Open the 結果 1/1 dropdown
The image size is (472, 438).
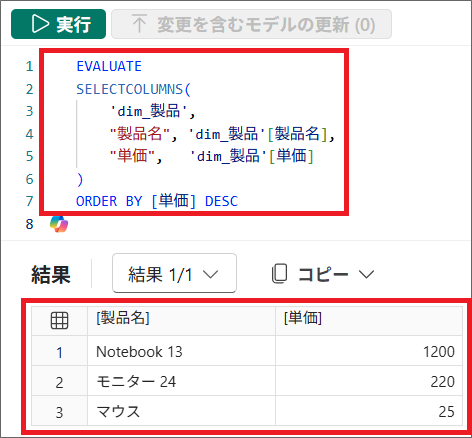tap(174, 273)
